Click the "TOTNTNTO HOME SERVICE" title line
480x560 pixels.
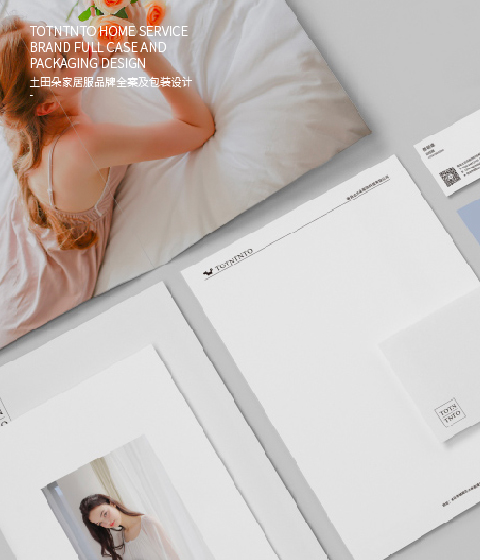point(109,31)
